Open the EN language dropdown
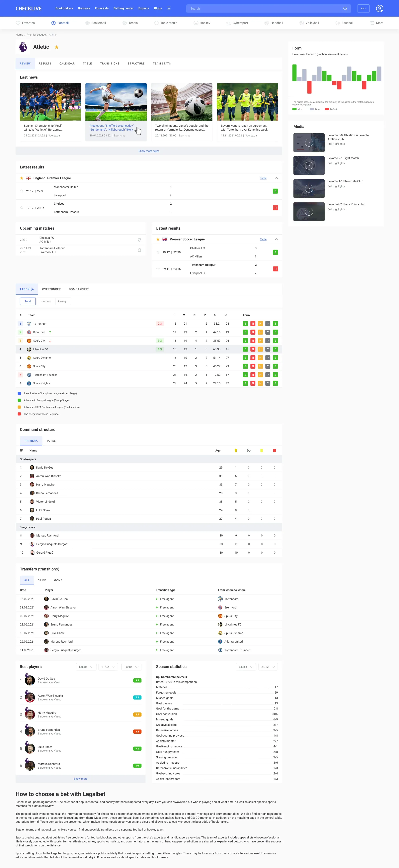This screenshot has width=399, height=868. 363,8
